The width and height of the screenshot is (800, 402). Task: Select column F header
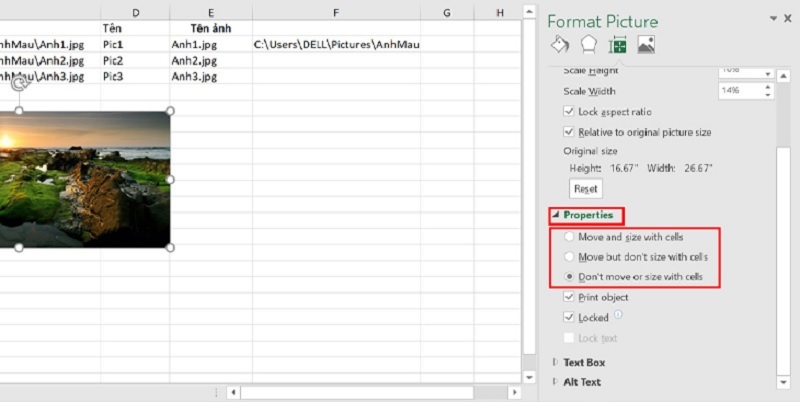pos(336,13)
